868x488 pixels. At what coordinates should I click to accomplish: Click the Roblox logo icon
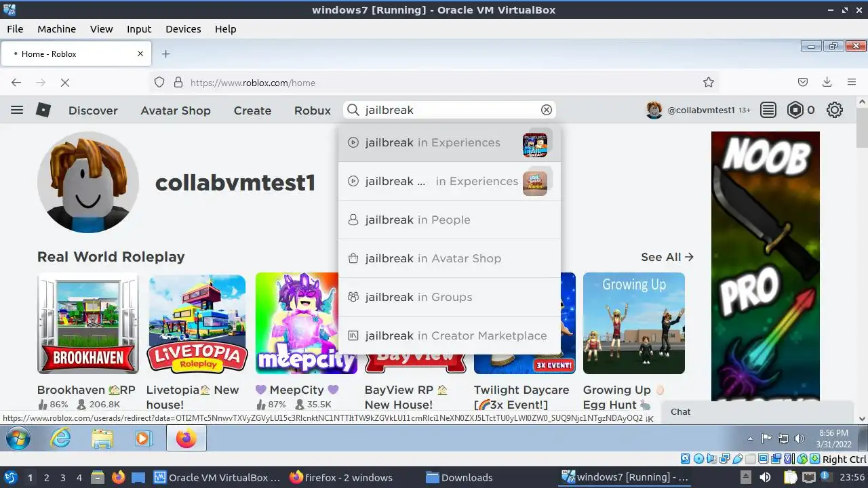43,110
